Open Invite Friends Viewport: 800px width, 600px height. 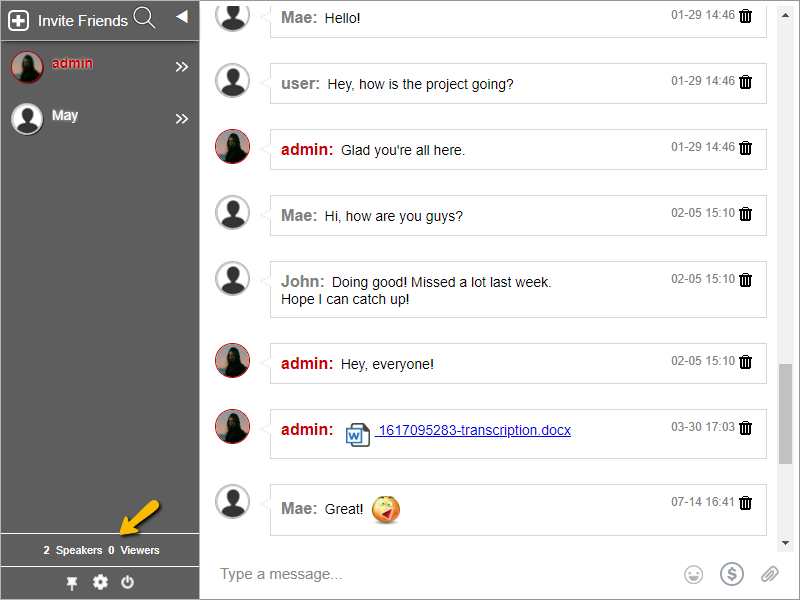tap(83, 21)
